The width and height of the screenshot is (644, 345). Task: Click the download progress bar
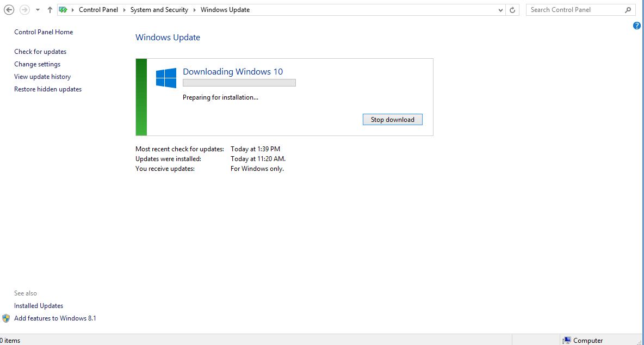click(239, 83)
